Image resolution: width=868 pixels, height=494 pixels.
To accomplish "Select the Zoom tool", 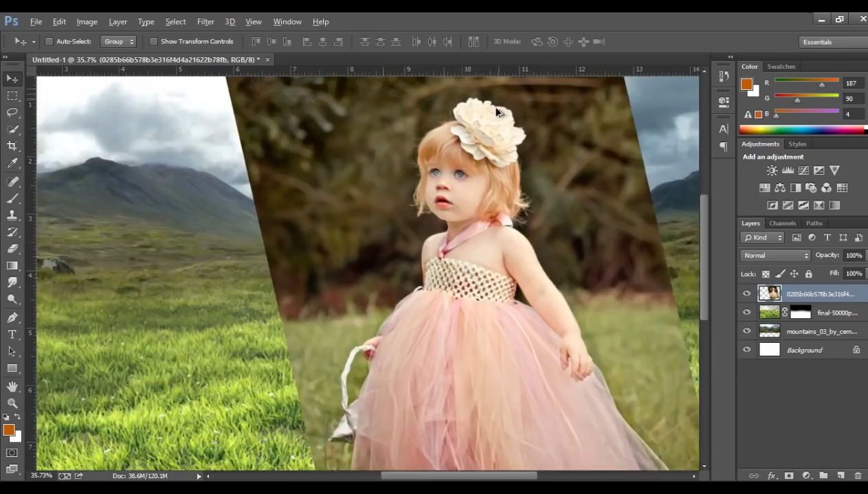I will pos(12,404).
